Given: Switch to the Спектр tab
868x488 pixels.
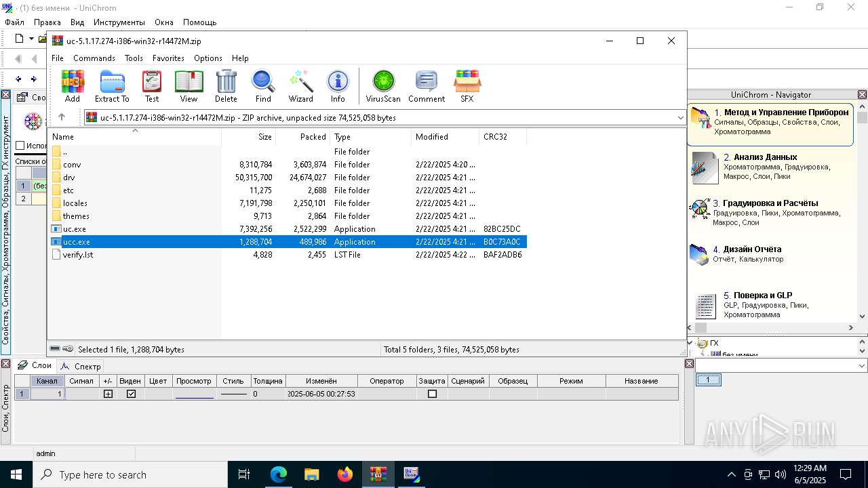Looking at the screenshot, I should 81,366.
